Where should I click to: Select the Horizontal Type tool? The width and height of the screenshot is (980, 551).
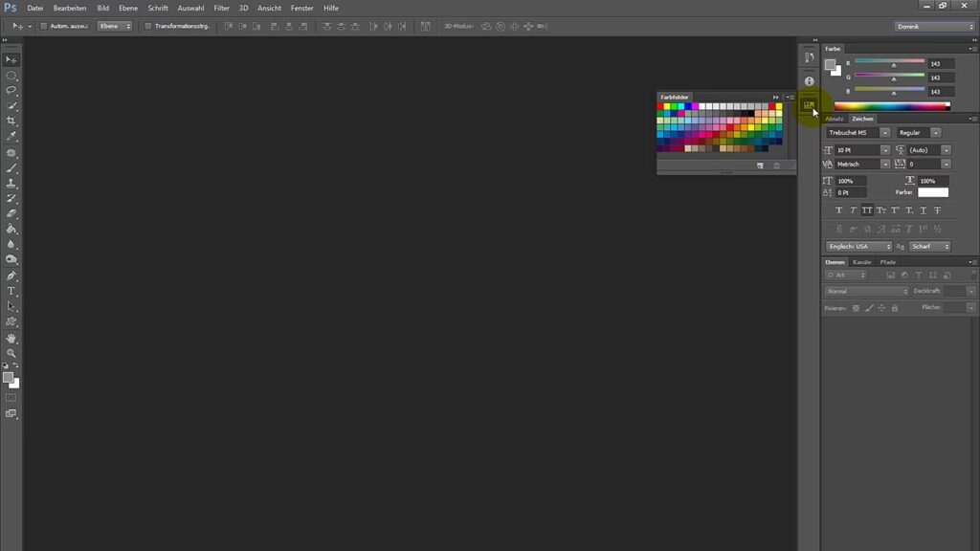tap(11, 291)
